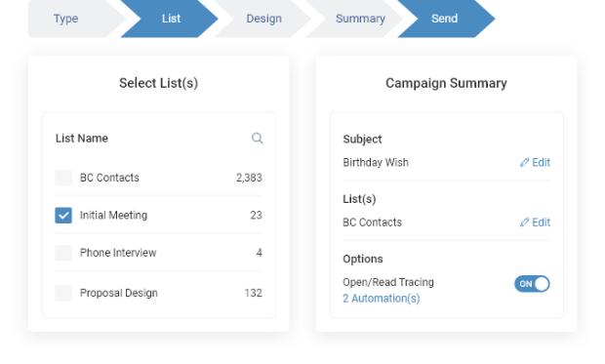The width and height of the screenshot is (605, 364).
Task: Go to the Send step
Action: coord(445,19)
